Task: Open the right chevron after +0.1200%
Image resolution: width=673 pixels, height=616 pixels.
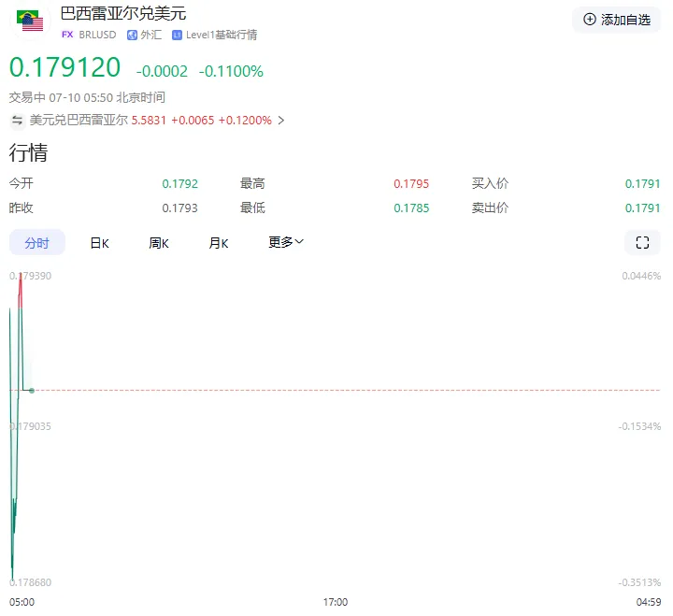Action: 281,121
